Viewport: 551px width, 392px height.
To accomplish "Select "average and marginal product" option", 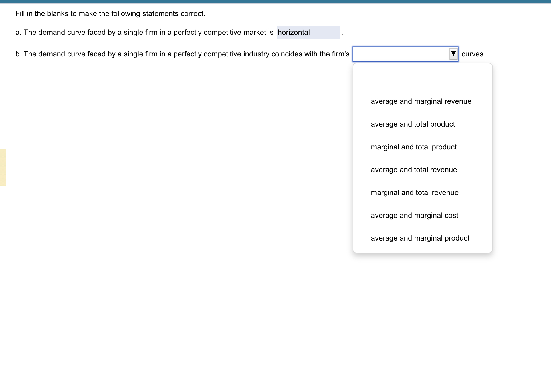I will pos(420,238).
